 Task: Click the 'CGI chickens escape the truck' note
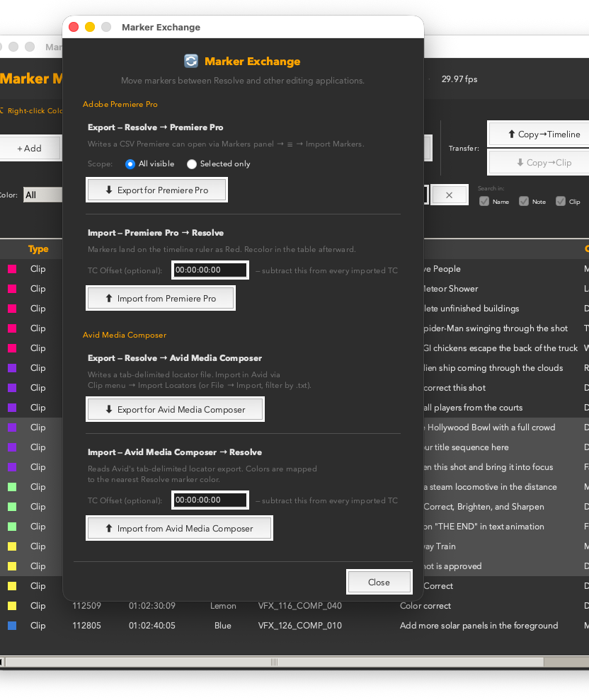pos(501,348)
